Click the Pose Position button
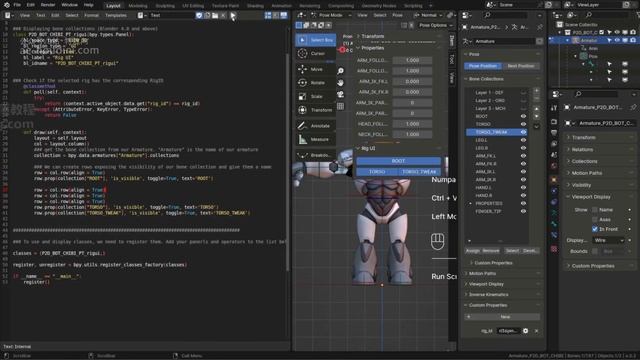640x360 pixels. tap(483, 66)
